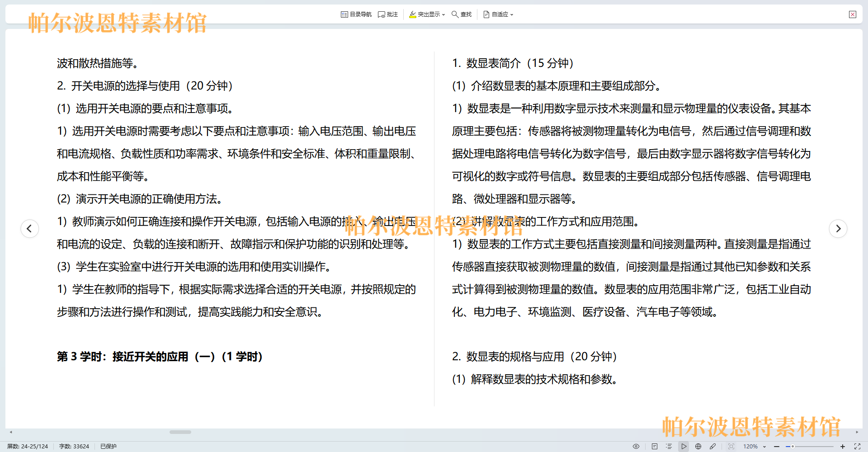Click the line 波和散热措施等

tap(98, 63)
